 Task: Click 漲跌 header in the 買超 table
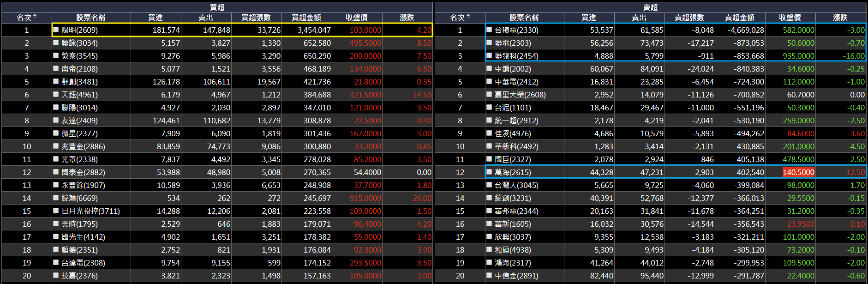tap(407, 18)
